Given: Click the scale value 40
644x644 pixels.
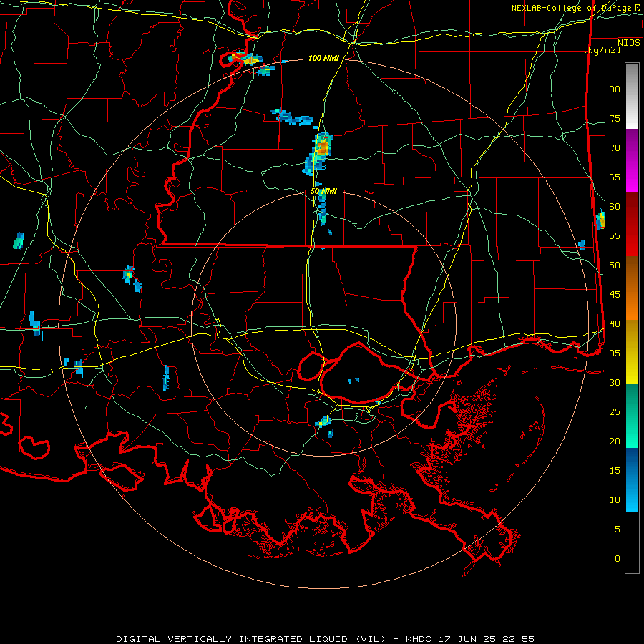Looking at the screenshot, I should coord(615,324).
